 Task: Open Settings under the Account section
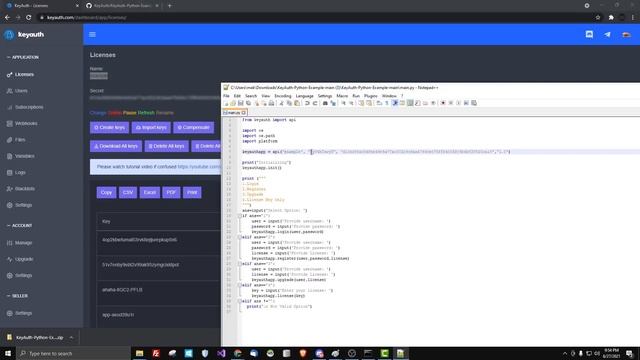19,276
